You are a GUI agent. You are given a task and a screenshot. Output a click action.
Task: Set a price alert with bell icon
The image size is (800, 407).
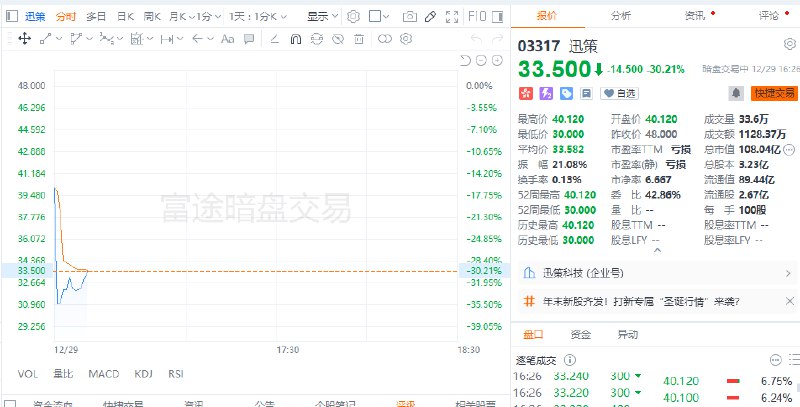click(736, 93)
